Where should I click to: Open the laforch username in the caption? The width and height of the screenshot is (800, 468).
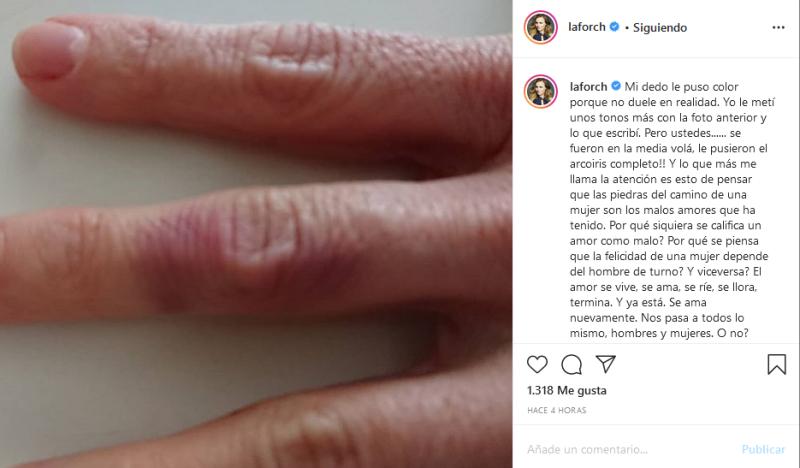point(588,87)
